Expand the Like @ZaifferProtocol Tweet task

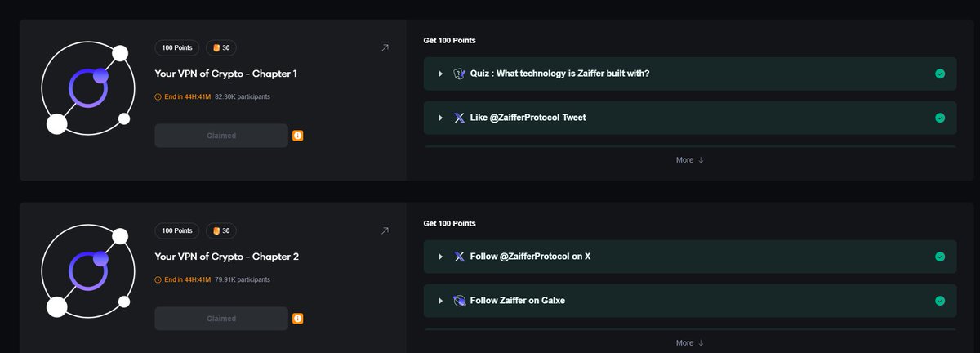440,118
